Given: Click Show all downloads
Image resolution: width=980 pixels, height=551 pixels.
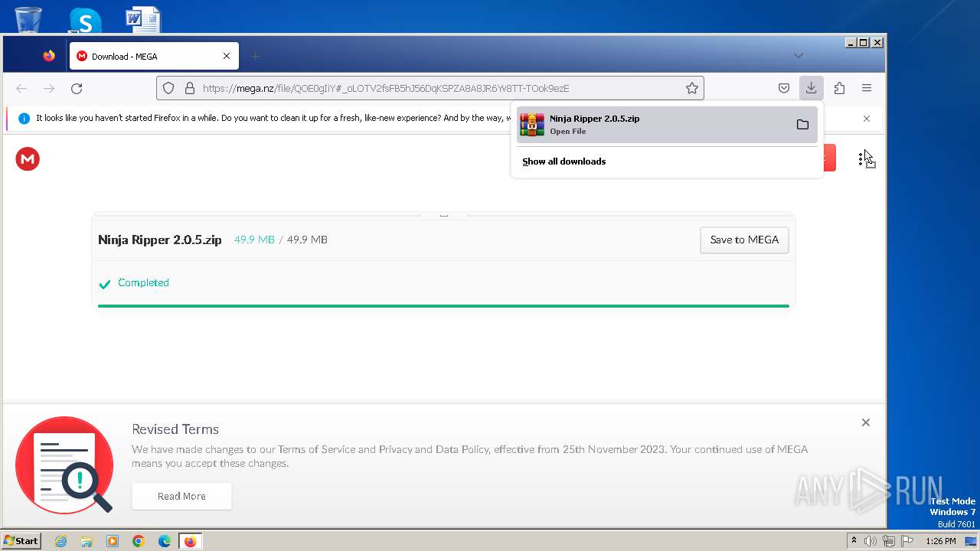Looking at the screenshot, I should point(564,161).
